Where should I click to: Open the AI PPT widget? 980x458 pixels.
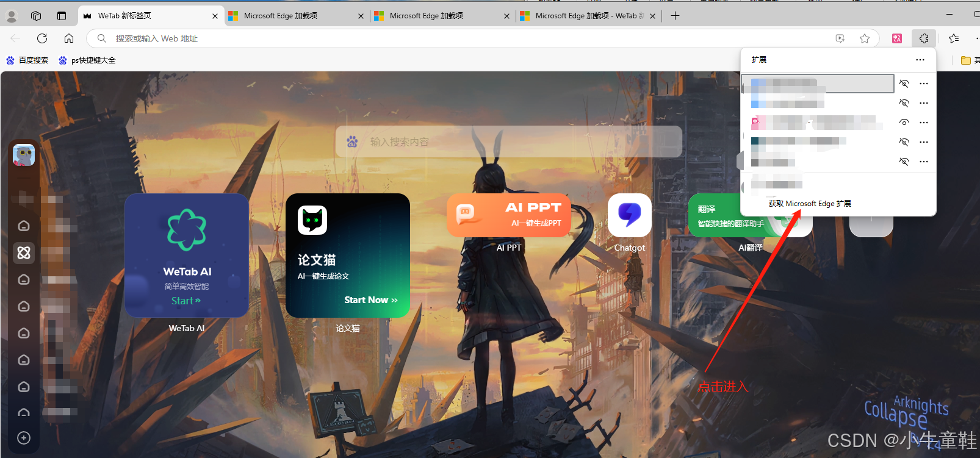pyautogui.click(x=509, y=215)
